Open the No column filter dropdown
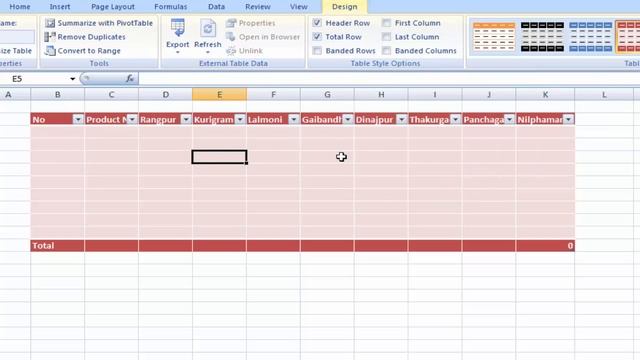Screen dimensions: 640x360 coord(78,119)
